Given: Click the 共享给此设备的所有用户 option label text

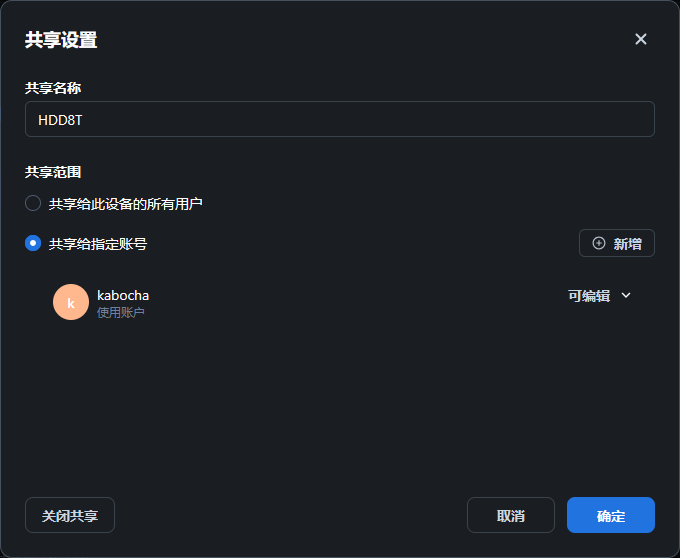Looking at the screenshot, I should pyautogui.click(x=126, y=203).
